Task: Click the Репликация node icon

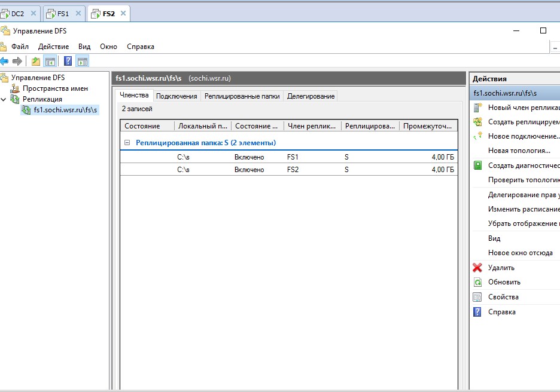Action: (x=15, y=99)
